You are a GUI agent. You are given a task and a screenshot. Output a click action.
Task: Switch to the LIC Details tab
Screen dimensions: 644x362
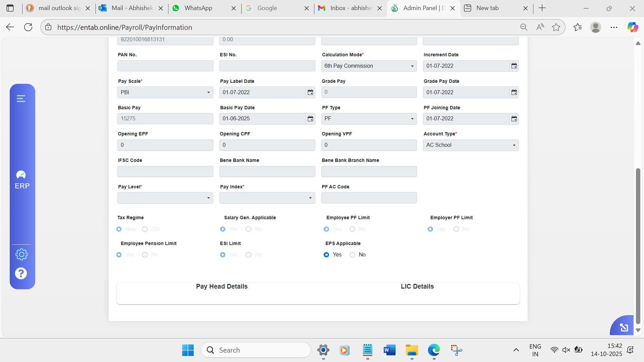pos(417,287)
